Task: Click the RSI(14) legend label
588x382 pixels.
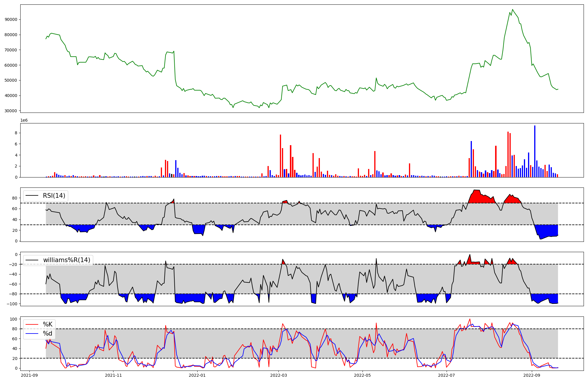Action: click(x=54, y=196)
